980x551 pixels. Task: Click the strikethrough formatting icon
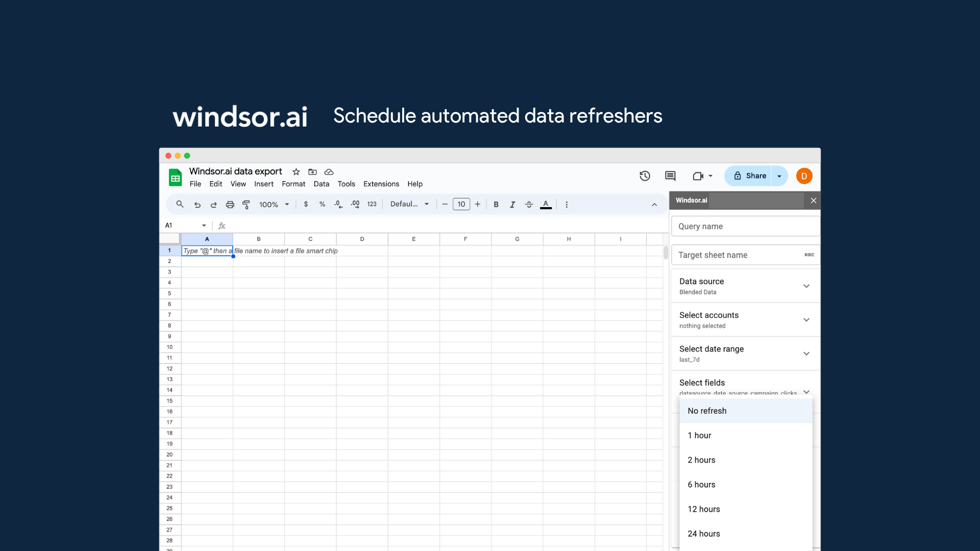[x=529, y=205]
